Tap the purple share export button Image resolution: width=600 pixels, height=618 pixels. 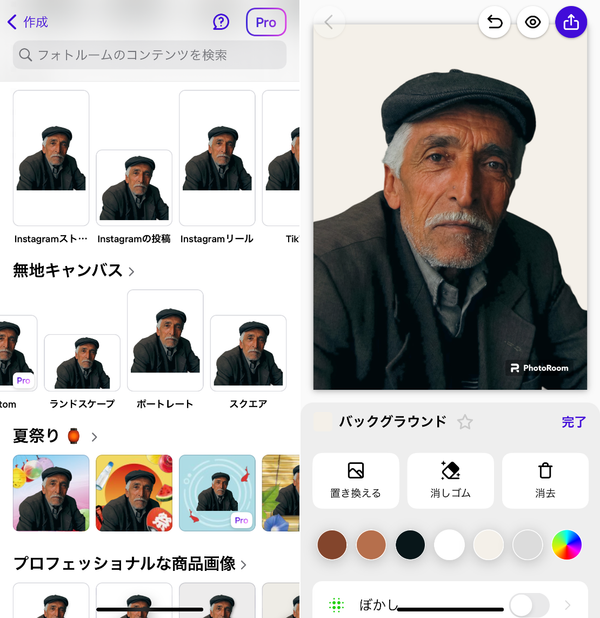click(571, 22)
